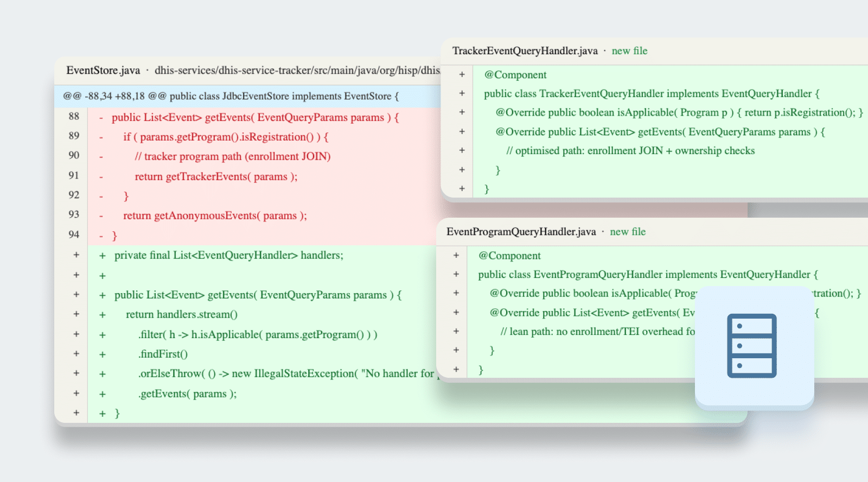Click line number 94 in EventStore diff
868x482 pixels.
tap(74, 234)
